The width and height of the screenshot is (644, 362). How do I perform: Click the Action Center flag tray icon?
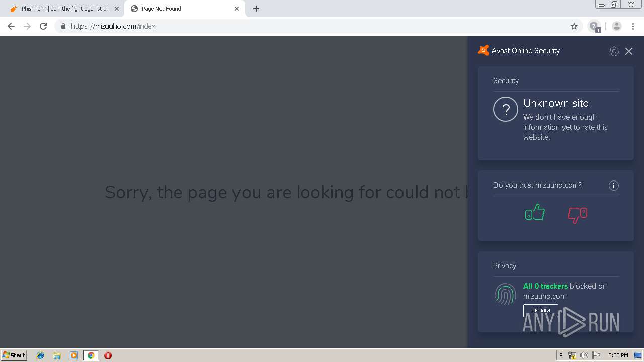[x=596, y=355]
